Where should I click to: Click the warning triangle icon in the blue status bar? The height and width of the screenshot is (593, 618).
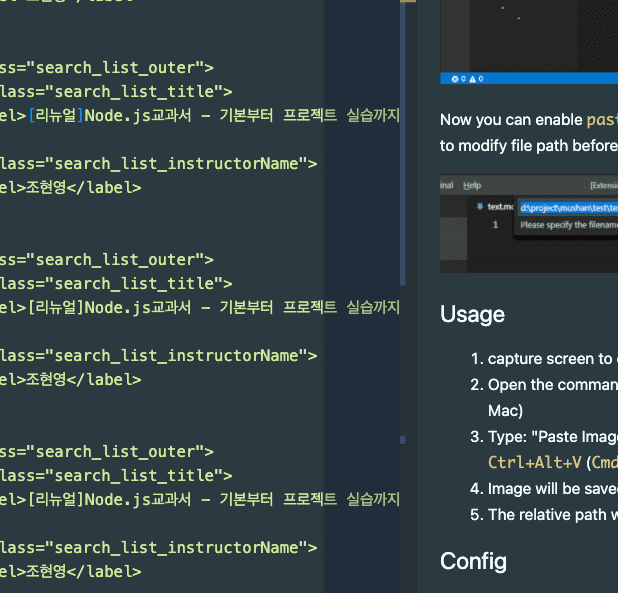tap(471, 78)
